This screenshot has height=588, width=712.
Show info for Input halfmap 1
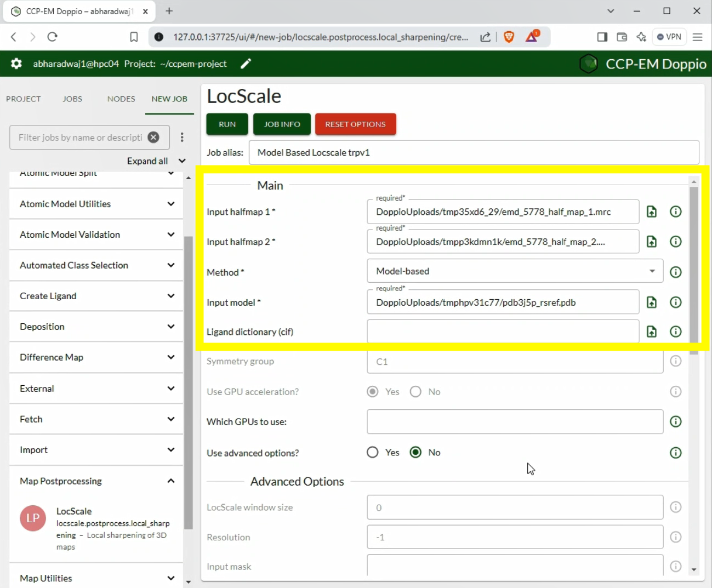click(x=676, y=212)
